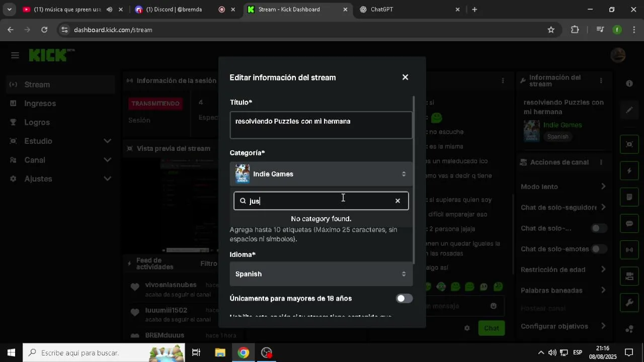Edit the stream title text field

(321, 125)
